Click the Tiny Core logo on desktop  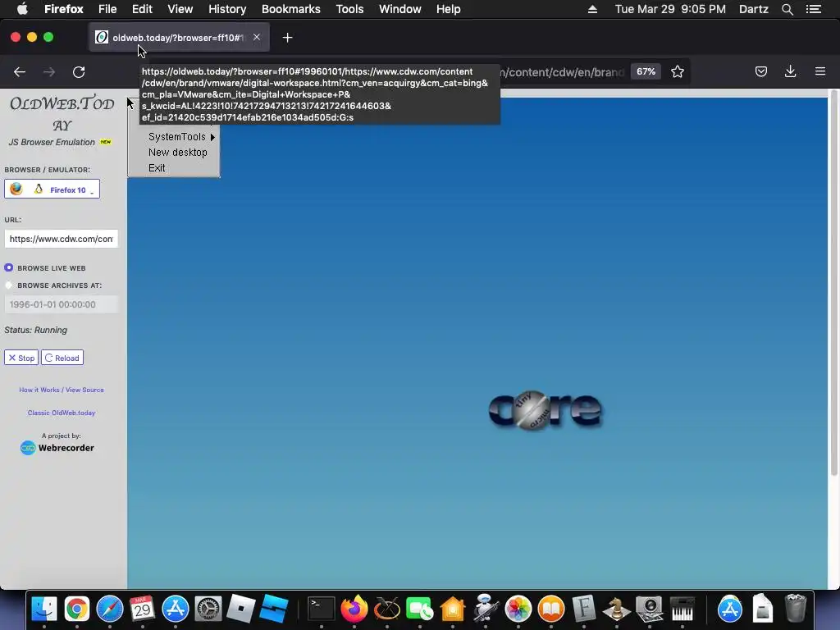tap(546, 410)
